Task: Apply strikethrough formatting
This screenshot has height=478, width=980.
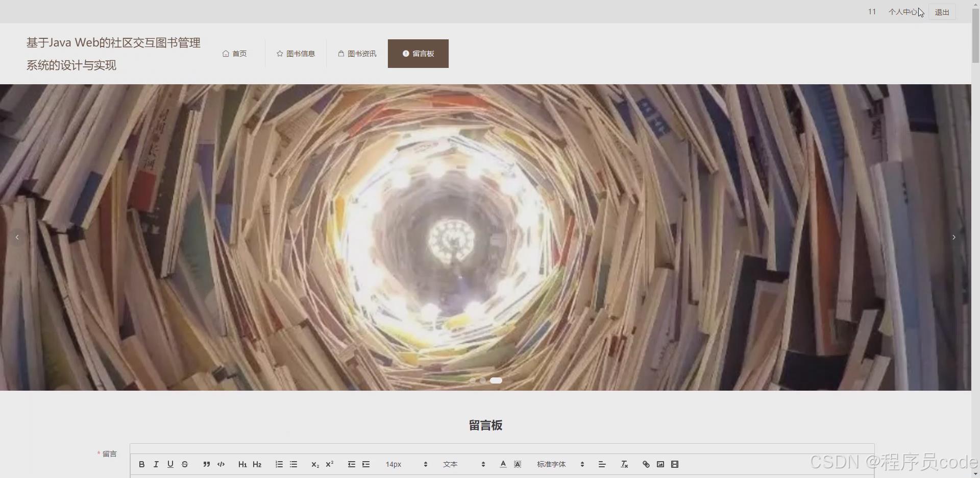Action: click(185, 464)
